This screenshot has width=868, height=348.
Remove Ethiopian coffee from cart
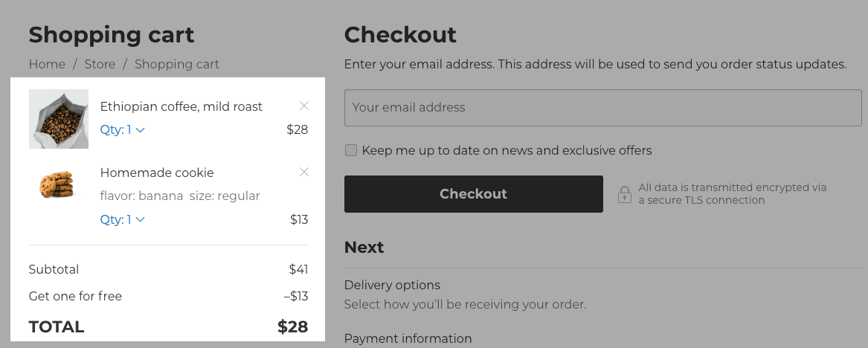(x=303, y=106)
